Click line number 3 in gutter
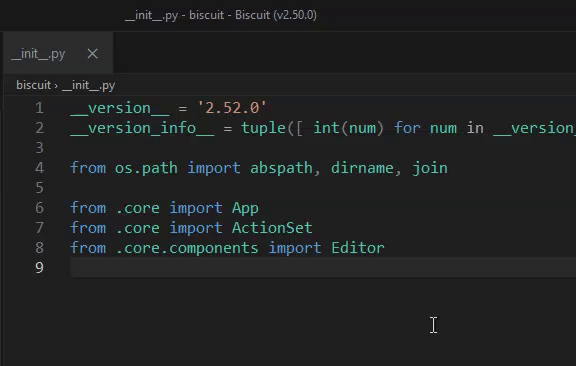The height and width of the screenshot is (366, 576). pos(39,148)
